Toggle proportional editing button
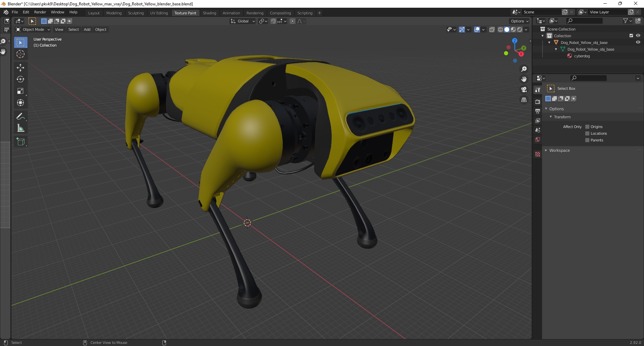The height and width of the screenshot is (346, 644). click(x=292, y=21)
